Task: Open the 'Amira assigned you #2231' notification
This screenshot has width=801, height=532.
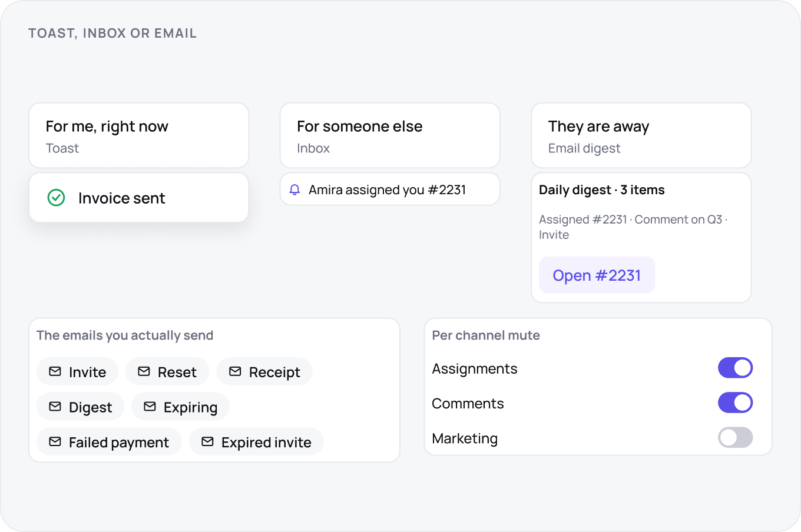Action: pyautogui.click(x=390, y=189)
